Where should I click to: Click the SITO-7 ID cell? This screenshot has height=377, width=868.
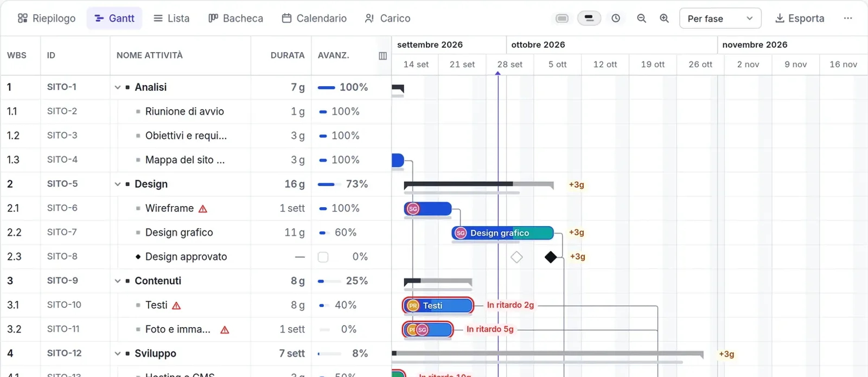pos(62,232)
